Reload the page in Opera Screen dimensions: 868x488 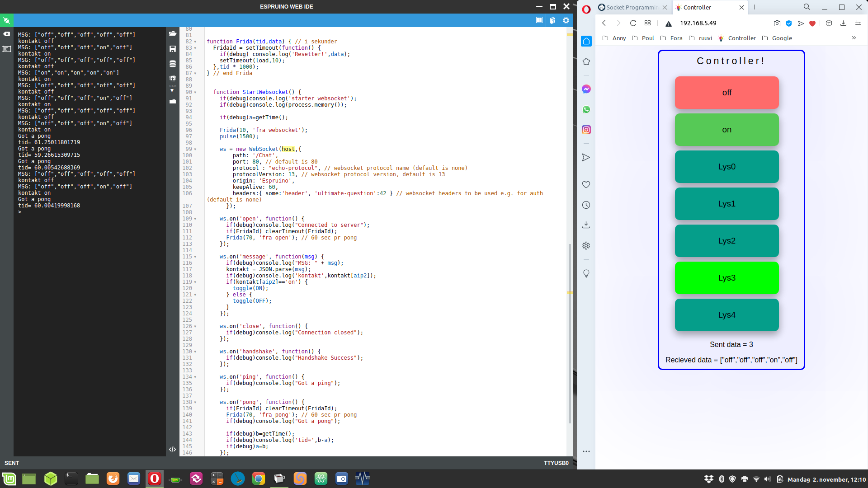(x=633, y=23)
